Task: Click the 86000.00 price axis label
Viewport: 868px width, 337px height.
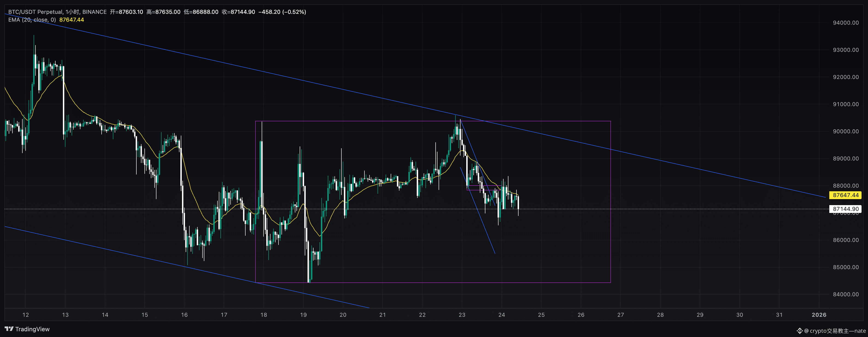Action: (846, 240)
